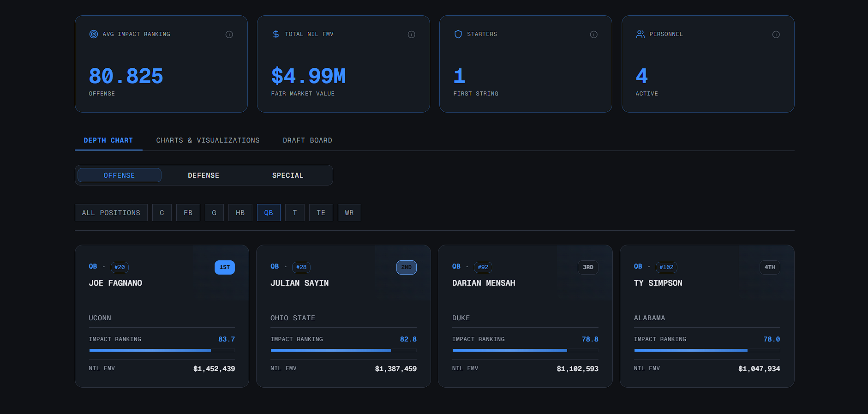Click Joe Fagnano's impact ranking progress bar
The height and width of the screenshot is (414, 868).
pos(162,350)
